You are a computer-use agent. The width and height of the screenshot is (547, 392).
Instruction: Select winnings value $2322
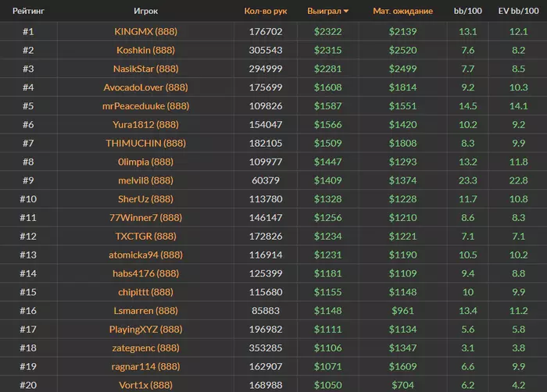(x=327, y=32)
